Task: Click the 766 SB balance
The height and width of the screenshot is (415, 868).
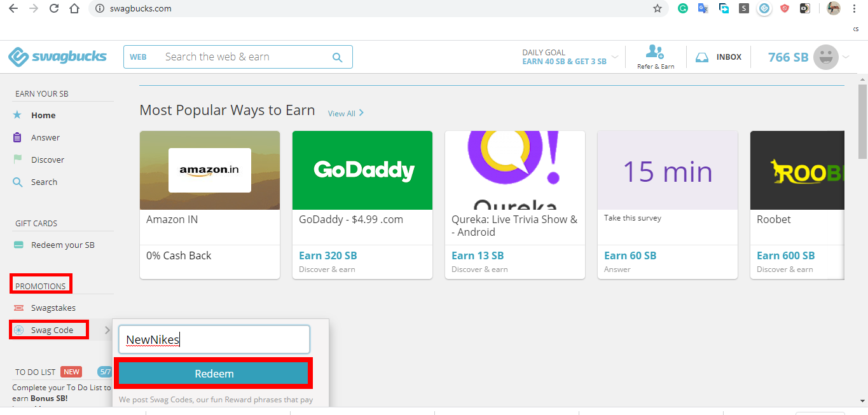Action: [x=788, y=57]
